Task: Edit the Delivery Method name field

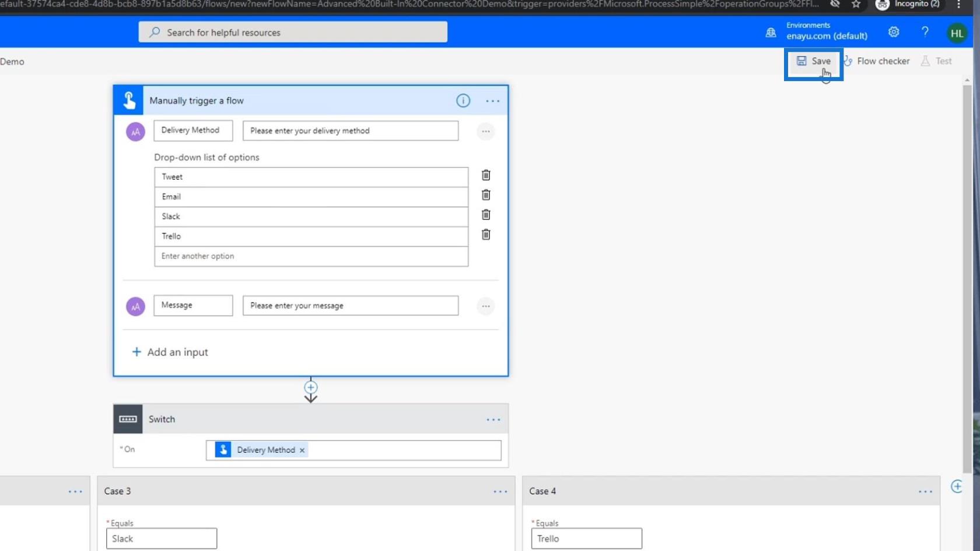Action: 193,130
